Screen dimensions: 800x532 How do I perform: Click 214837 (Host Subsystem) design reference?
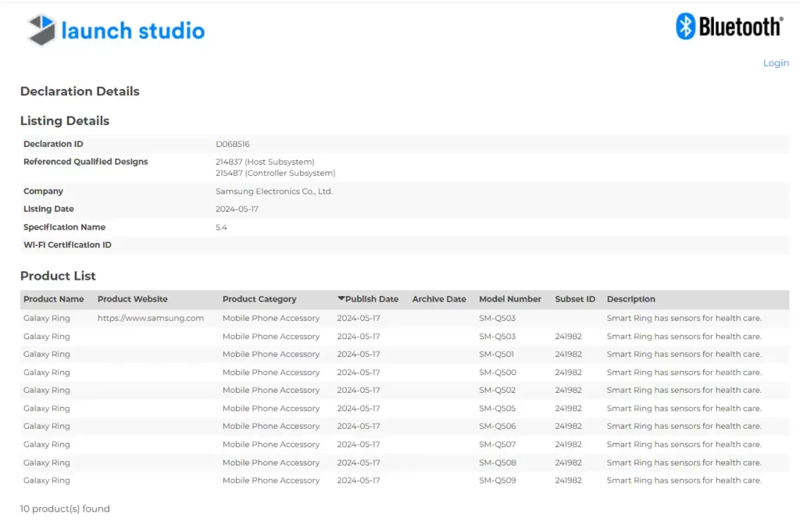pos(265,162)
